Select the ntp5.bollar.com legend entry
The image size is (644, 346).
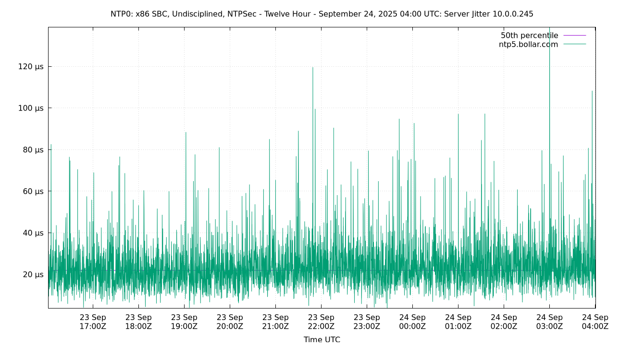(528, 44)
